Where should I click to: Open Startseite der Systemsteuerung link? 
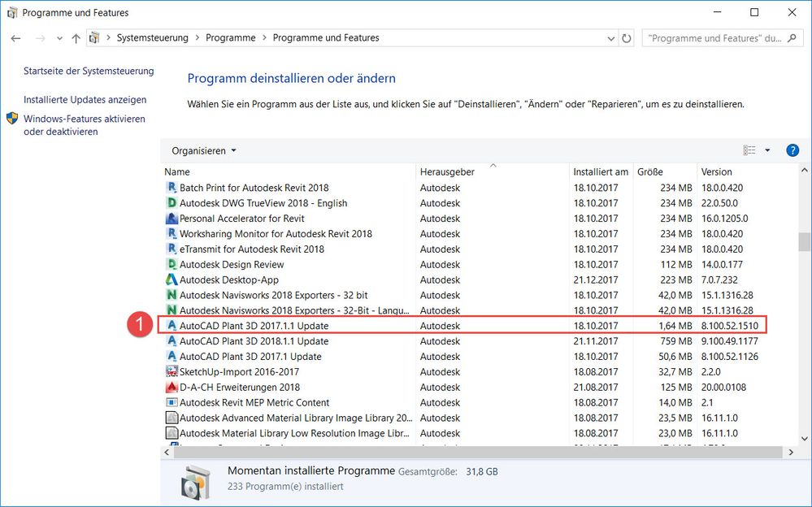(x=89, y=71)
